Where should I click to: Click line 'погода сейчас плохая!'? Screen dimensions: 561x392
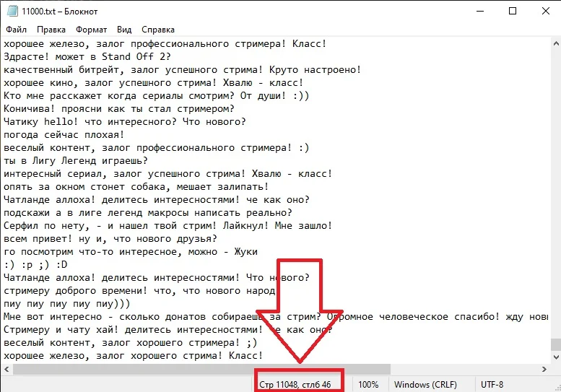[64, 135]
